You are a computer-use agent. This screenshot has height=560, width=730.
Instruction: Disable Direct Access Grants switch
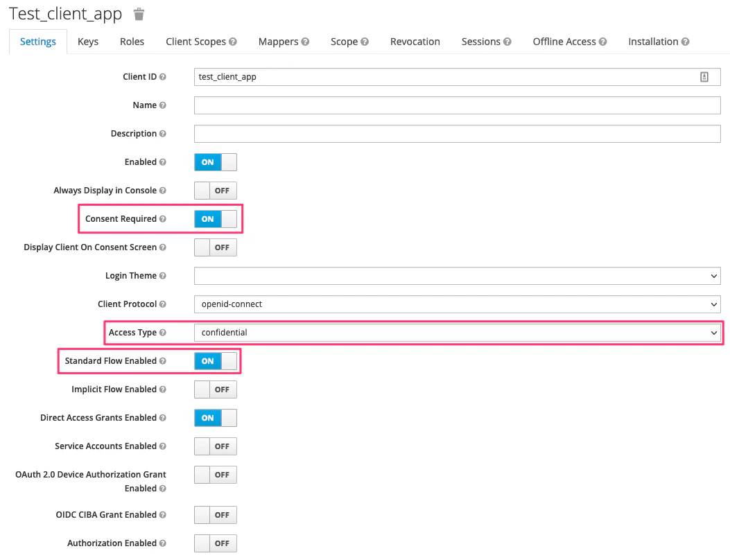216,417
